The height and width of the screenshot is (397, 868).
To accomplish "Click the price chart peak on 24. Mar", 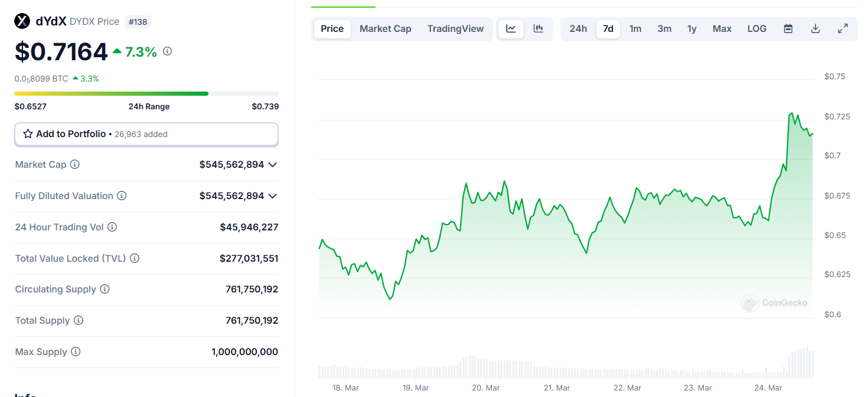I will point(791,113).
